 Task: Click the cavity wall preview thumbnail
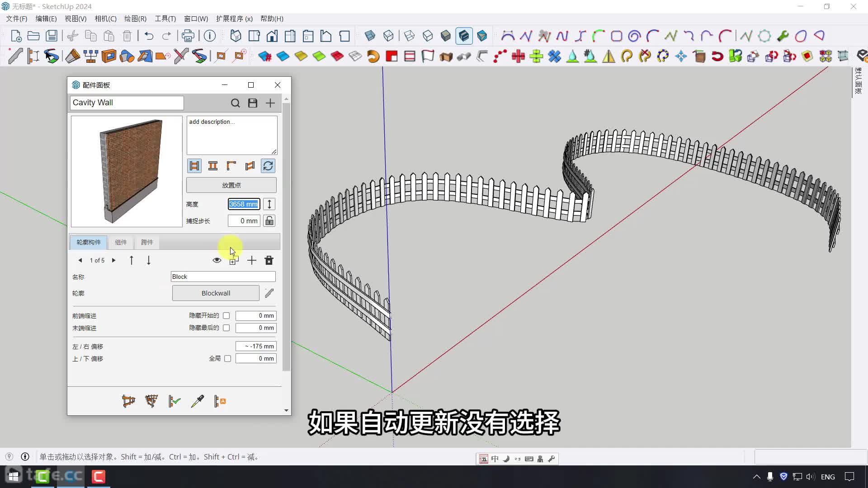pyautogui.click(x=127, y=171)
